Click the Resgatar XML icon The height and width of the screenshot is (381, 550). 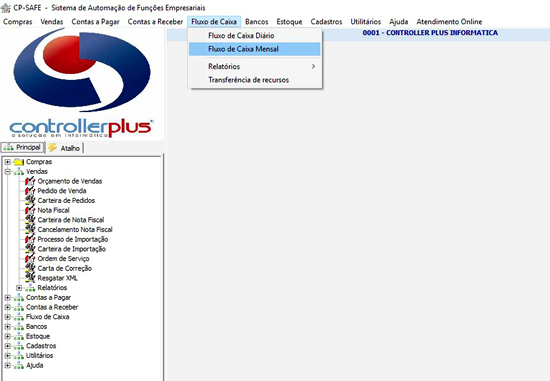(30, 278)
